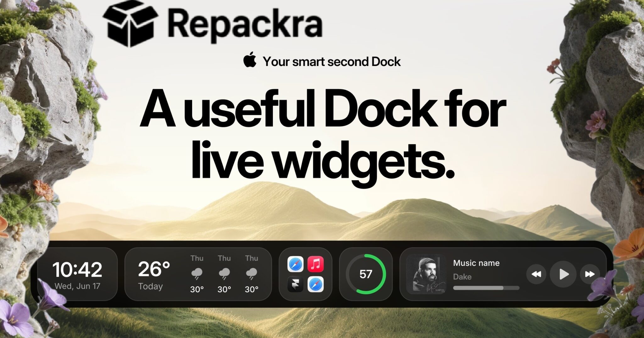Click the play button in music widget
The height and width of the screenshot is (338, 644).
(x=563, y=274)
